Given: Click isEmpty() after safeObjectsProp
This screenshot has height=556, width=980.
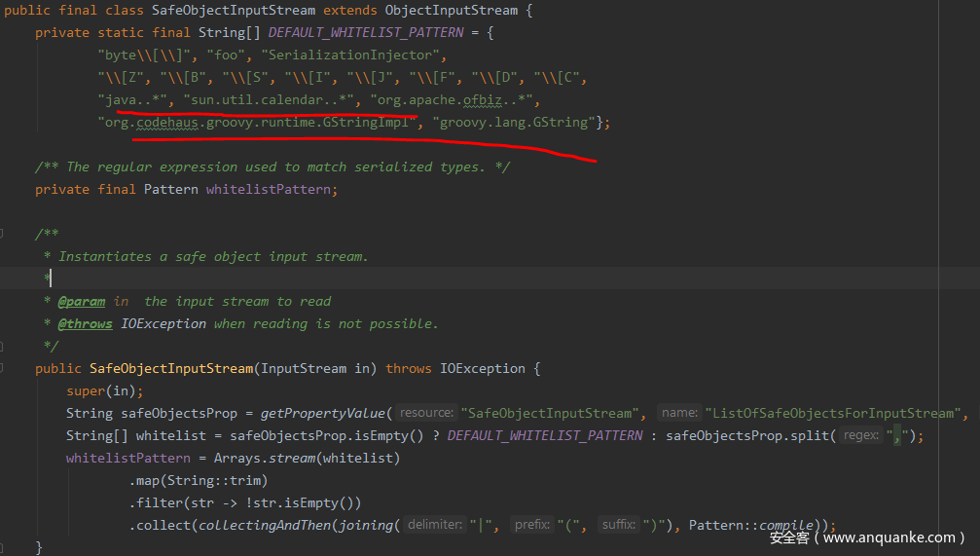Looking at the screenshot, I should click(389, 436).
